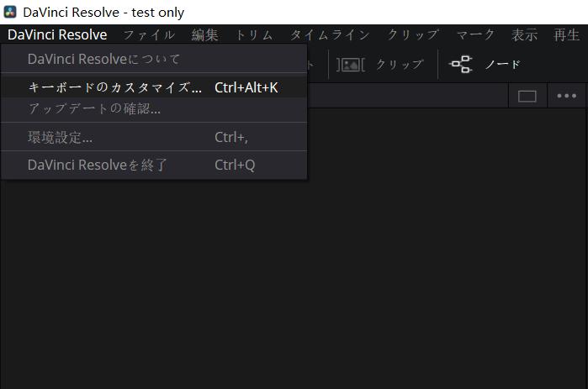Click the DaVinci Resolve logo in title bar
Screen dimensions: 588x389
tap(10, 13)
